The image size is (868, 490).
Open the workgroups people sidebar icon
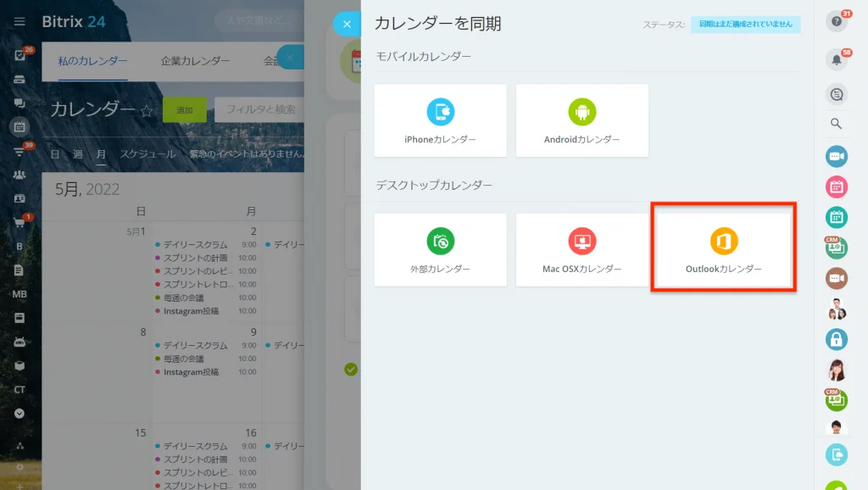pyautogui.click(x=19, y=175)
